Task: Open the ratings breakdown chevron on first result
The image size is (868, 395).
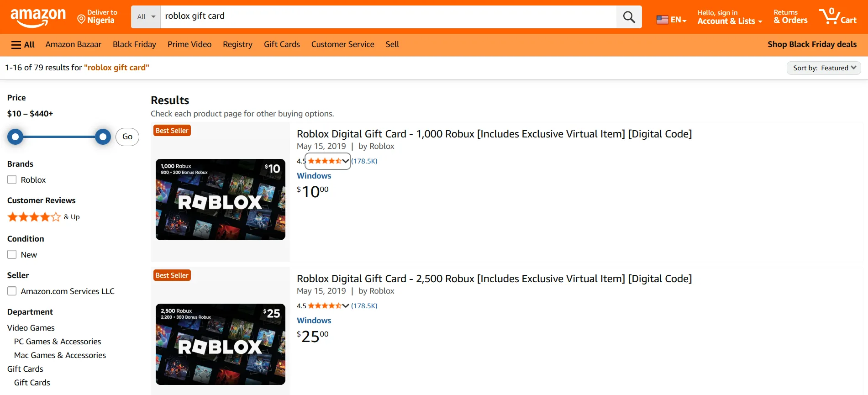Action: tap(346, 161)
